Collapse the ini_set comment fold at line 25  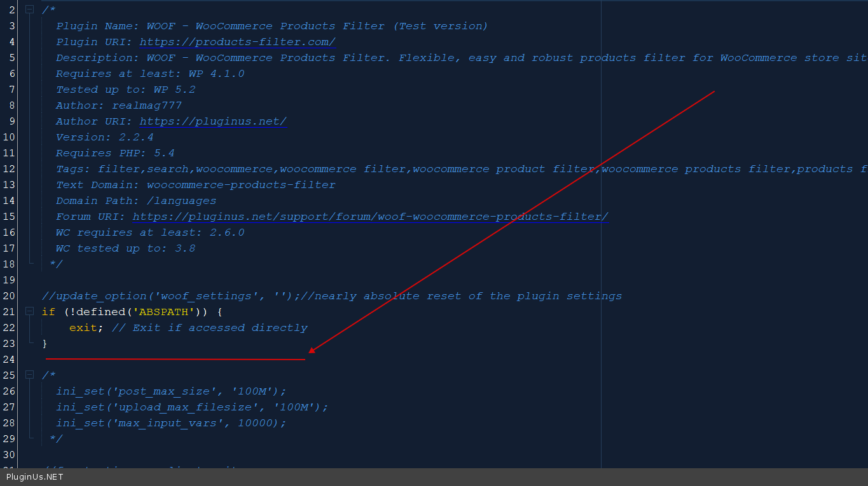29,375
